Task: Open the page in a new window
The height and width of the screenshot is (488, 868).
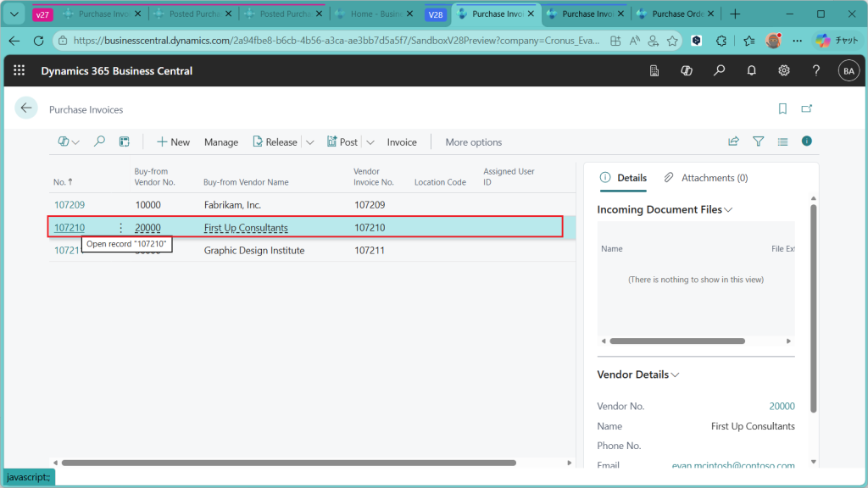Action: tap(806, 108)
